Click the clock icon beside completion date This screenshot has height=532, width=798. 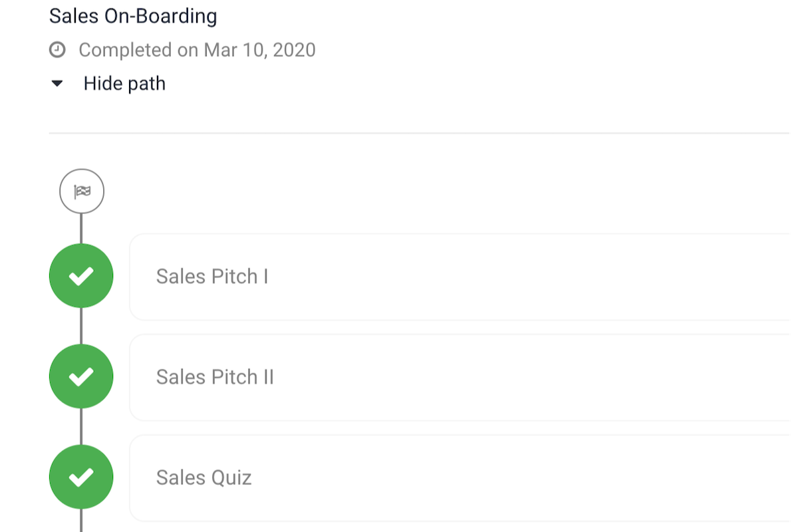(58, 50)
